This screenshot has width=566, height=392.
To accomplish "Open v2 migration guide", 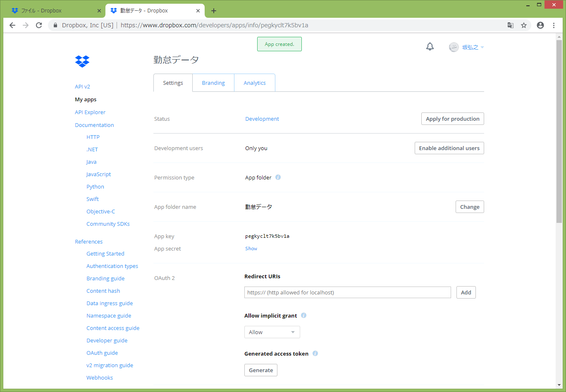I will tap(110, 365).
